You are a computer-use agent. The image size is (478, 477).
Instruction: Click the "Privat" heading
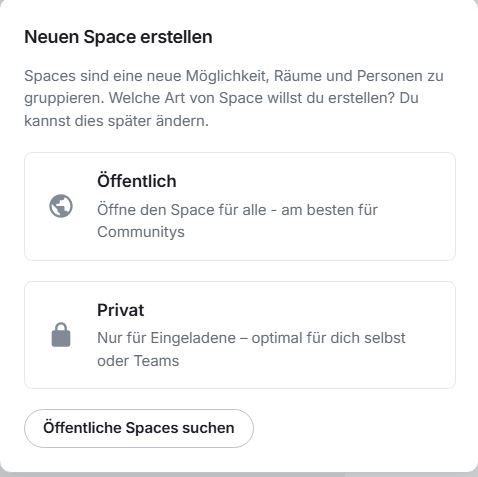point(121,310)
